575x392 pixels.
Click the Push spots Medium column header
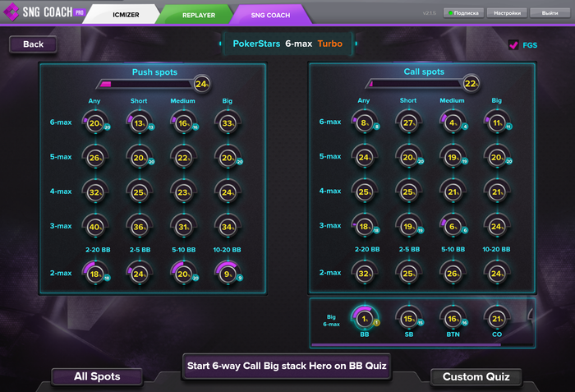pos(182,101)
